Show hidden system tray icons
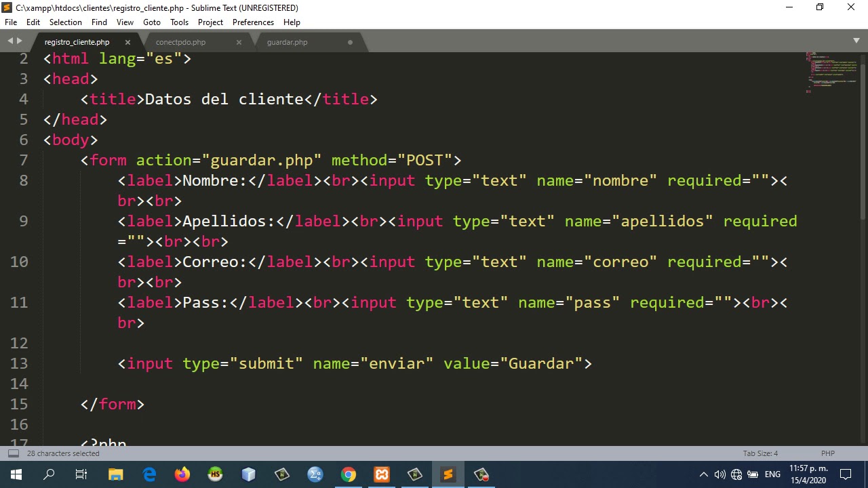868x488 pixels. [x=704, y=474]
